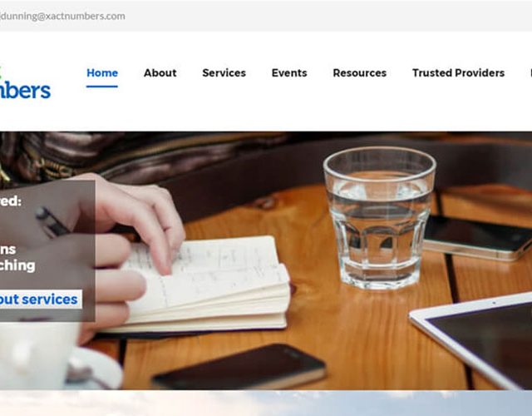Click the blue 'about services' button

tap(41, 300)
